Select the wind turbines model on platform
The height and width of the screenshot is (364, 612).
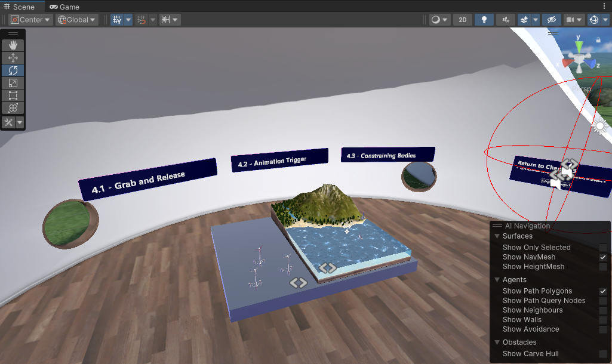[269, 267]
